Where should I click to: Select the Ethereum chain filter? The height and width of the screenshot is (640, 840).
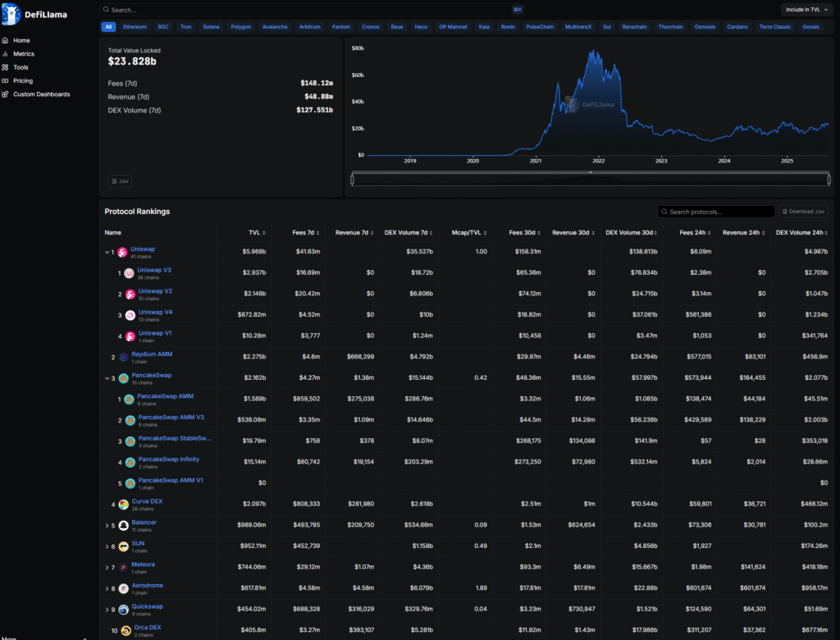(135, 27)
